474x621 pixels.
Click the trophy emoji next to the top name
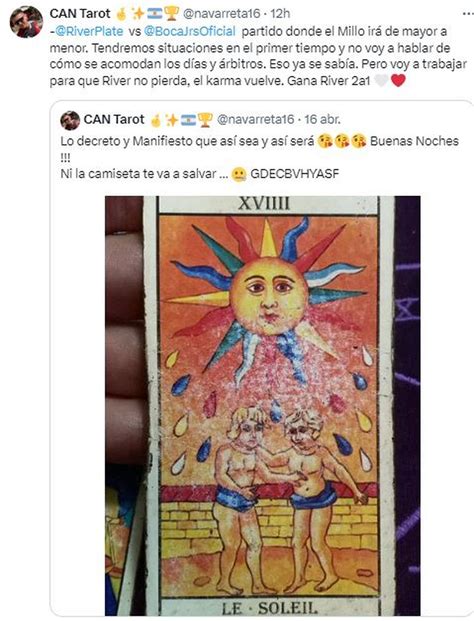point(171,14)
